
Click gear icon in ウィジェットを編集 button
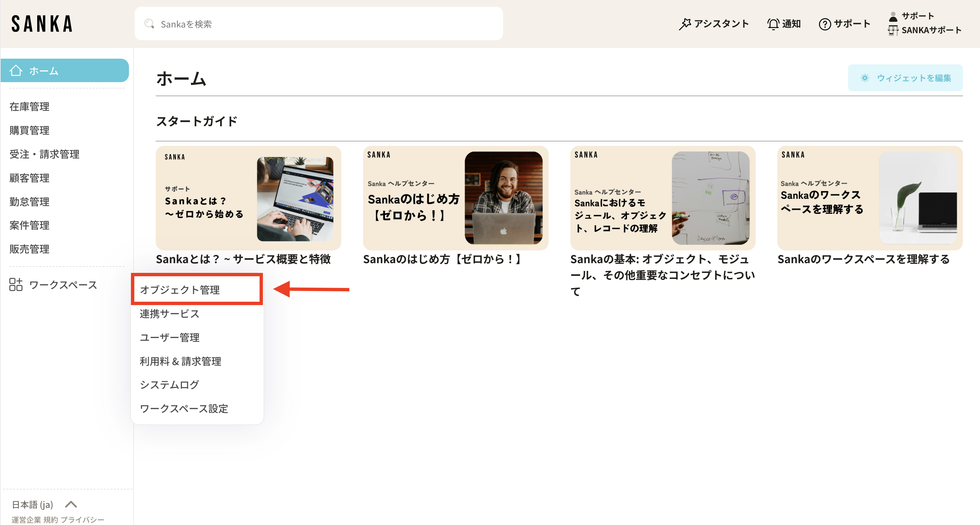pos(865,78)
